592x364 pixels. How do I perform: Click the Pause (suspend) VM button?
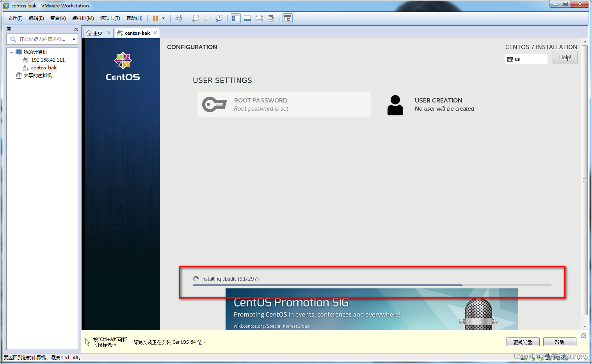click(x=155, y=18)
